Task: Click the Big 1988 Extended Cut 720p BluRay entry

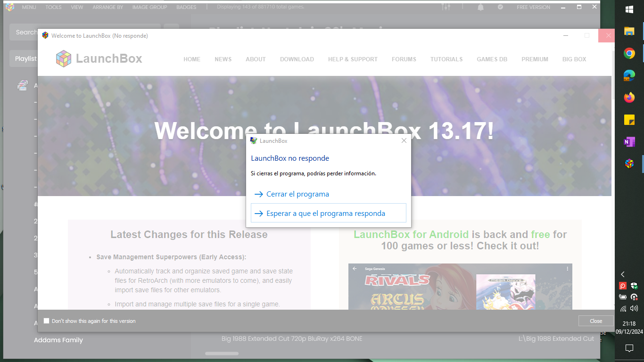Action: click(292, 338)
